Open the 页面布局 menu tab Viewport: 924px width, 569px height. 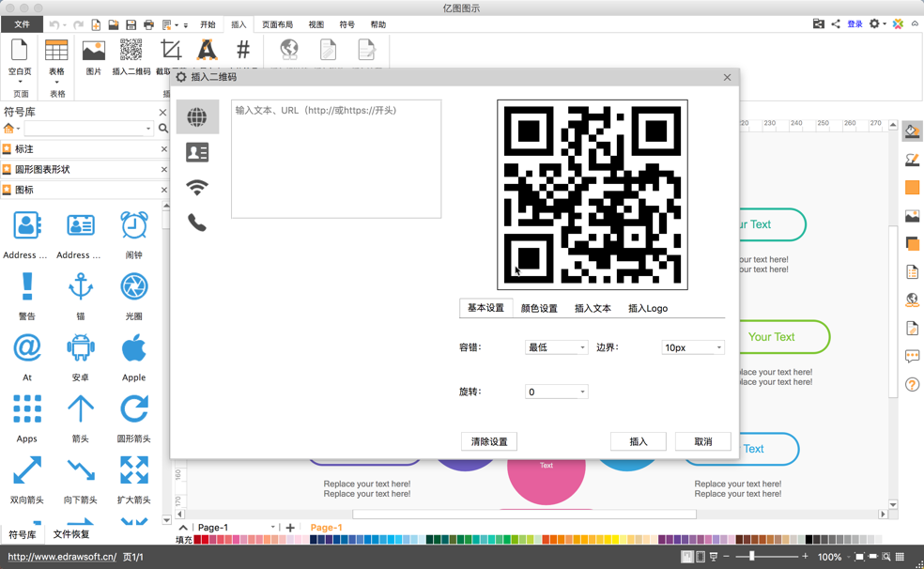[x=278, y=24]
